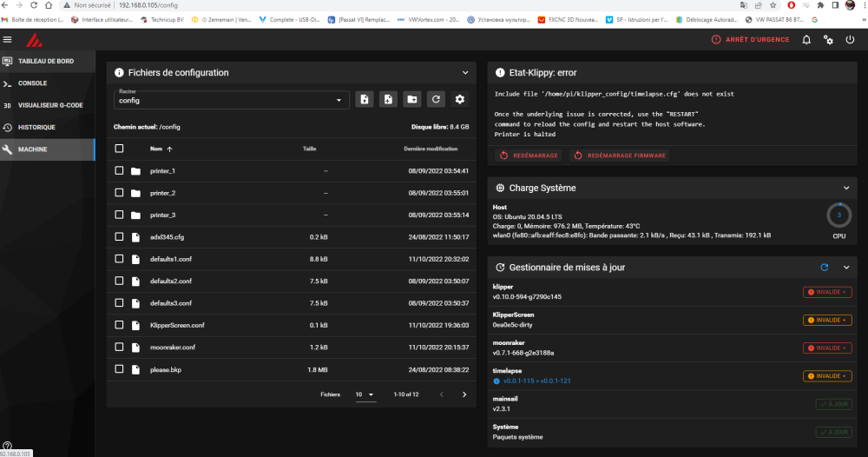Go to next page of files
Viewport: 868px width, 457px height.
[464, 395]
